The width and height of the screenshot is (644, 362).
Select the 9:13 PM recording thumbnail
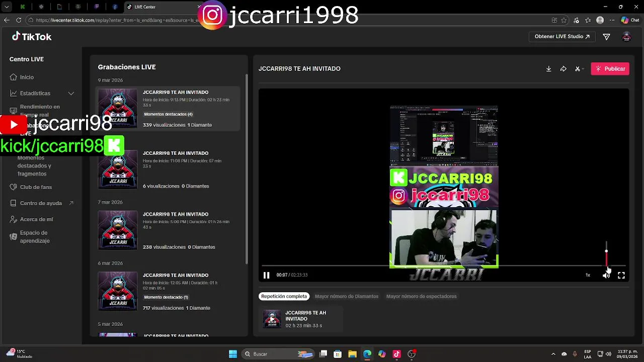pos(118,108)
